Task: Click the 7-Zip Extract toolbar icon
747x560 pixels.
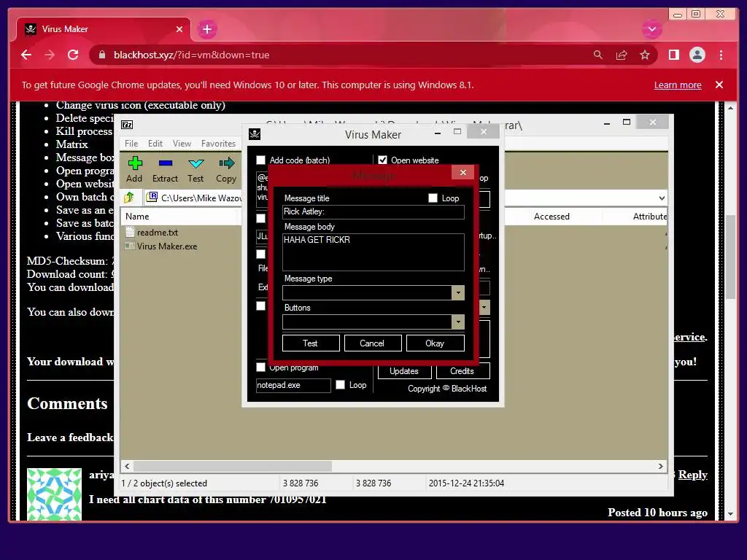Action: tap(165, 169)
